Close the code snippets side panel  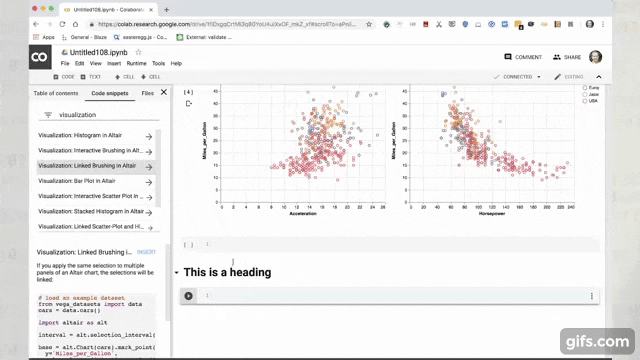click(x=164, y=92)
